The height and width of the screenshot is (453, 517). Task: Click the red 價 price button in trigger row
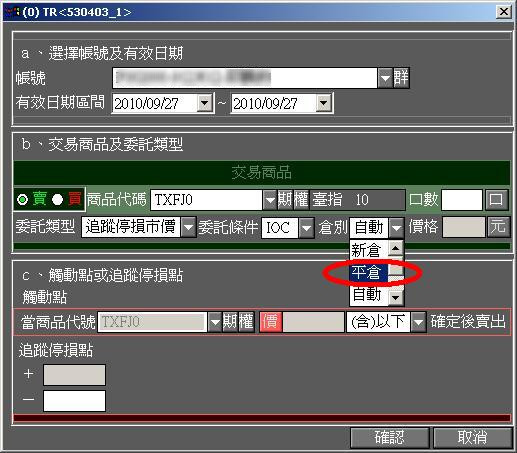point(270,322)
